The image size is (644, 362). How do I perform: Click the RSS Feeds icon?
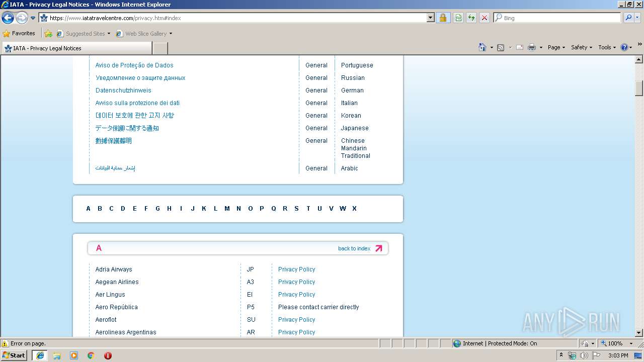[x=501, y=47]
